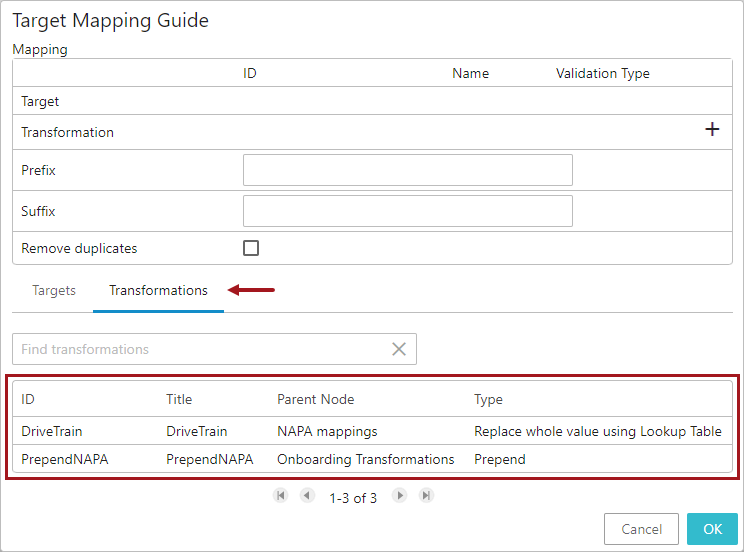Switch to the Targets tab
This screenshot has height=552, width=744.
point(54,291)
